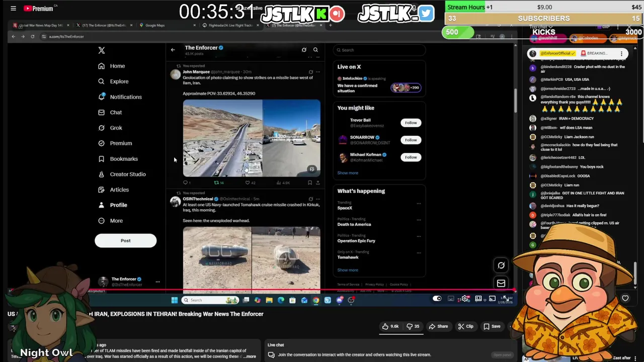This screenshot has height=362, width=644.
Task: Reload the x.com page
Action: (x=32, y=36)
